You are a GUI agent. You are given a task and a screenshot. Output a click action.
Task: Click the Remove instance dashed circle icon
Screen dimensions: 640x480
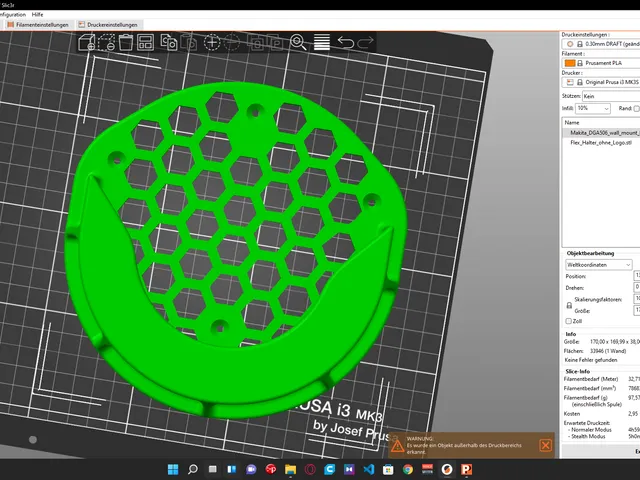tap(232, 42)
